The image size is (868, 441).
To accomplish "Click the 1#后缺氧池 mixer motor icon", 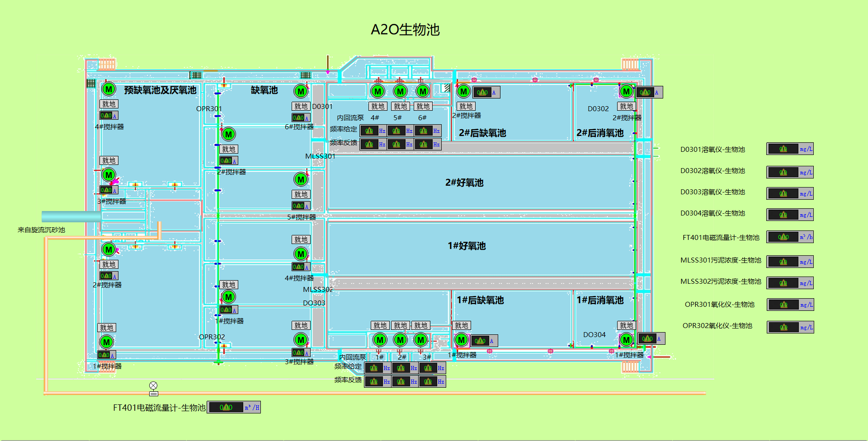I will 461,340.
